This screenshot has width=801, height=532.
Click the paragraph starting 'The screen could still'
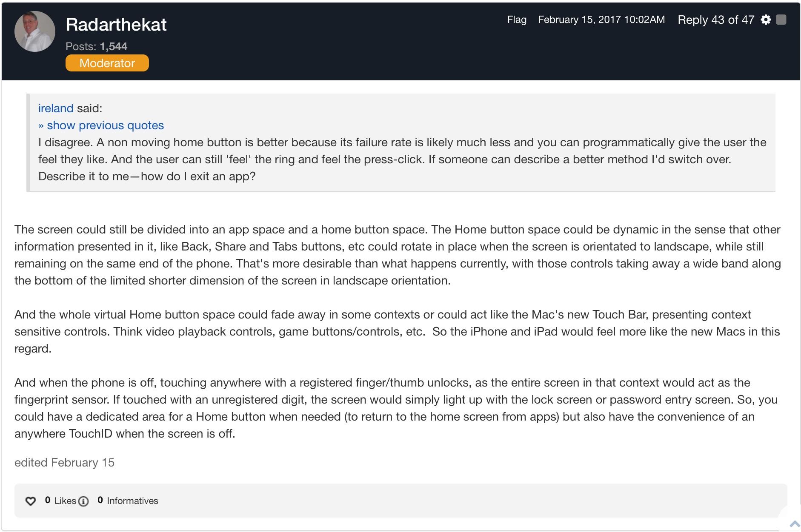pos(398,255)
